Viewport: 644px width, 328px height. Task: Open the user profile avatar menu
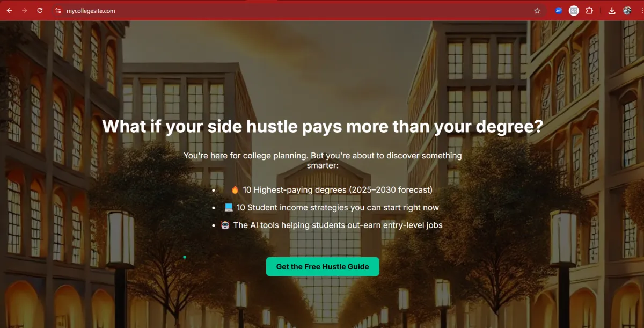(627, 10)
